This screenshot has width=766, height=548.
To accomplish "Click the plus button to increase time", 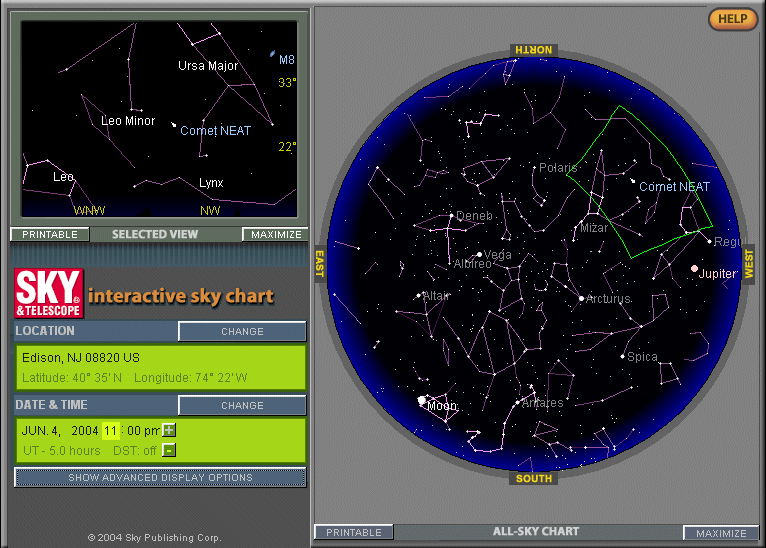I will (169, 430).
